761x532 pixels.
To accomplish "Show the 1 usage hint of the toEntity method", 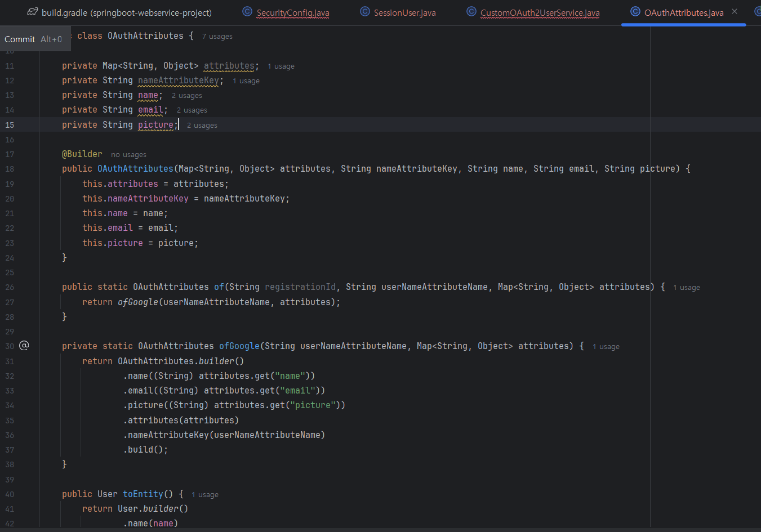I will pos(205,495).
